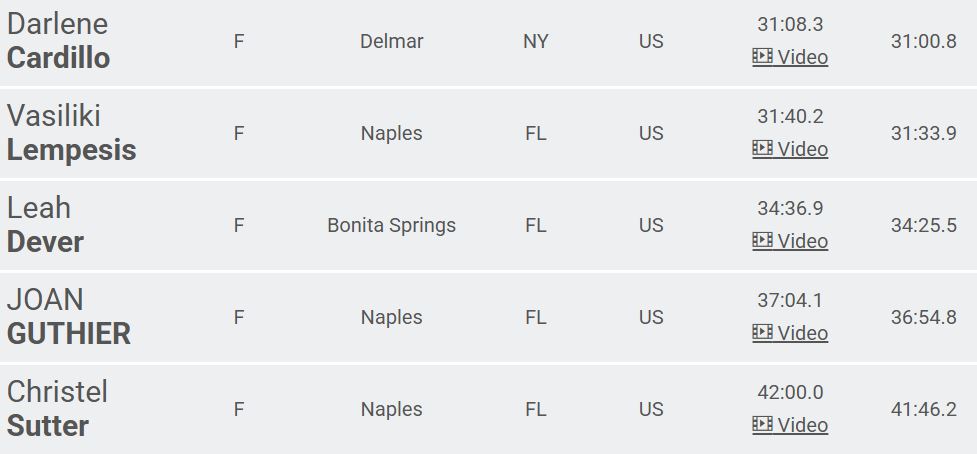This screenshot has height=454, width=977.
Task: Choose Christel Sutter's name
Action: (57, 409)
